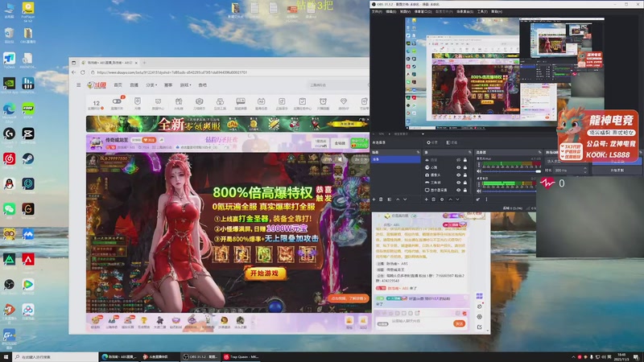Mute the microphone channel speaker icon
Viewport: 644px width, 362px height.
479,171
